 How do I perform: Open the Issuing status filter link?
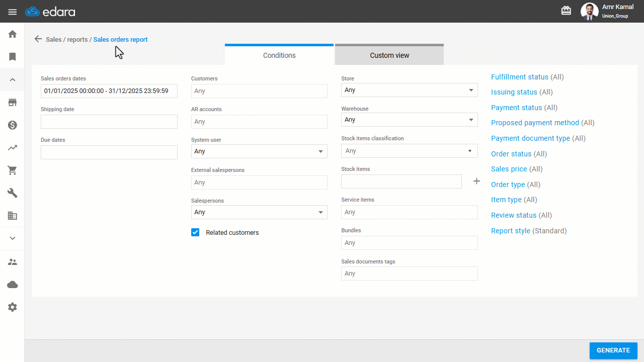click(x=514, y=92)
